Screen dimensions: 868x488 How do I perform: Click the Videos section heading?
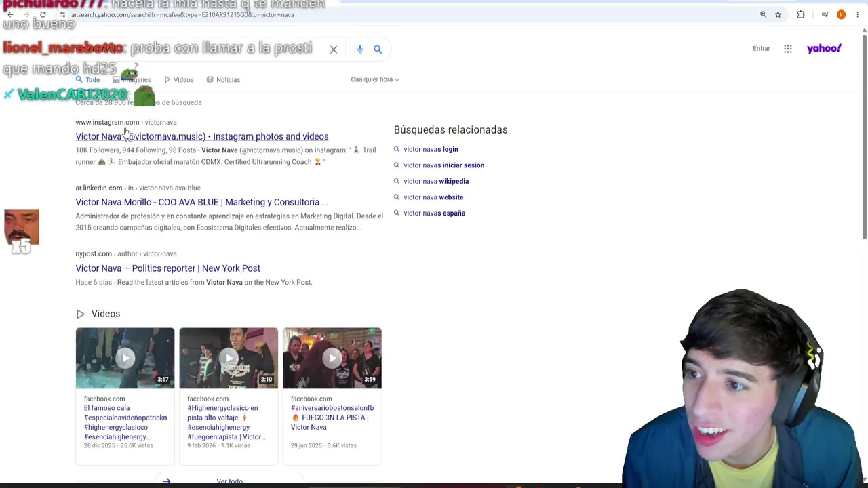click(106, 314)
